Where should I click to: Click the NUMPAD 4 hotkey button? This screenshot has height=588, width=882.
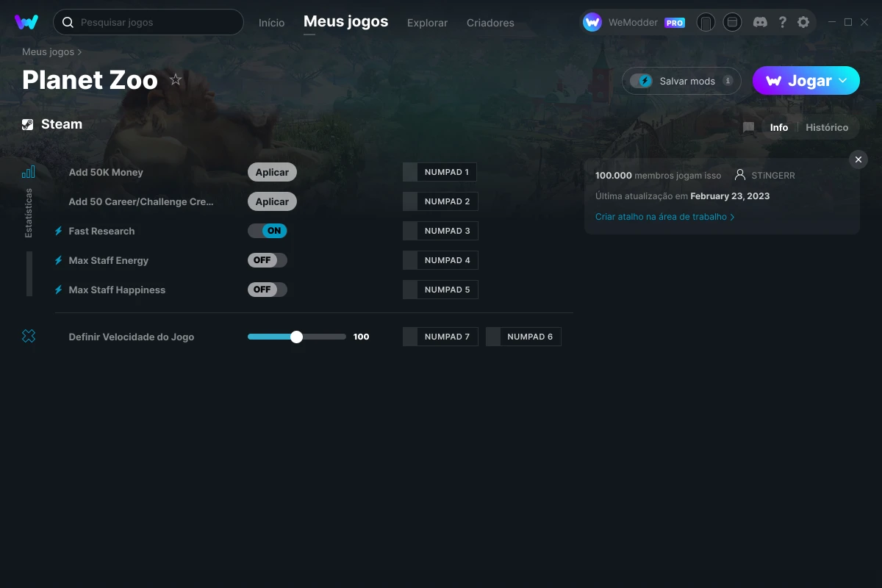click(x=440, y=260)
